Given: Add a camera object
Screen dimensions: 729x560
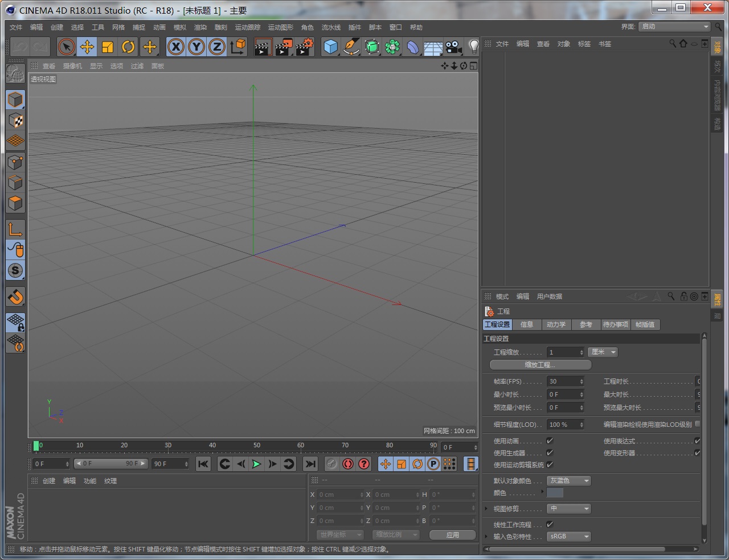Looking at the screenshot, I should click(x=453, y=47).
